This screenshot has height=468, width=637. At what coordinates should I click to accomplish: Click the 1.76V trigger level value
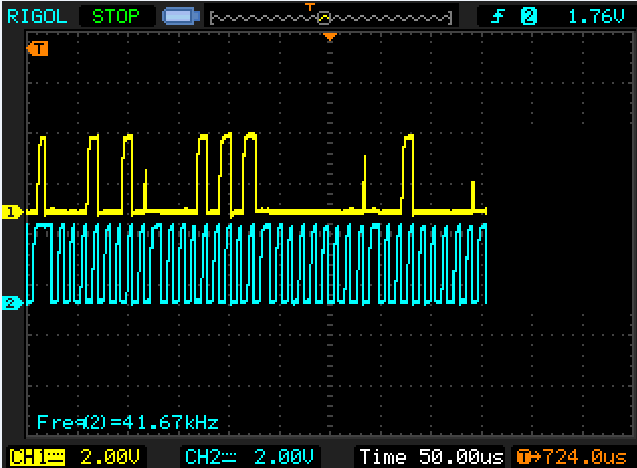(x=596, y=17)
